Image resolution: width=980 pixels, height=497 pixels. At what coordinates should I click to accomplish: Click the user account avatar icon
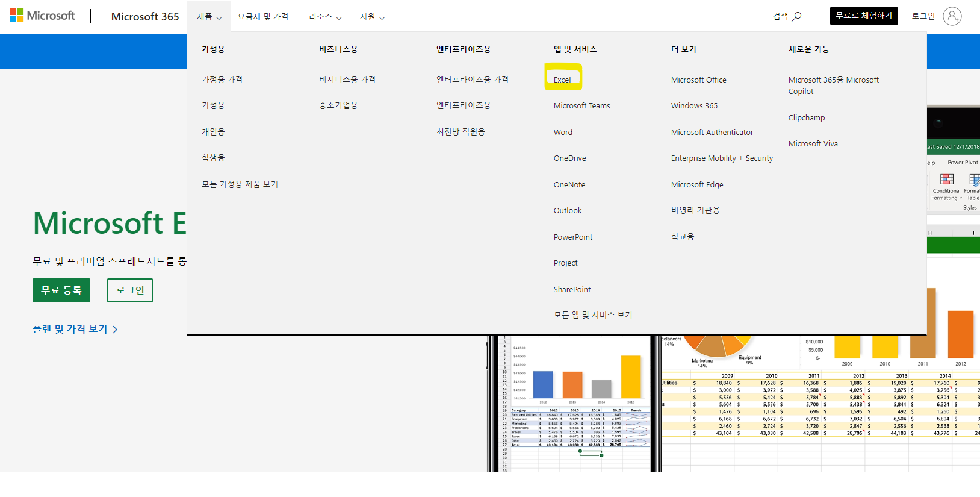click(952, 16)
